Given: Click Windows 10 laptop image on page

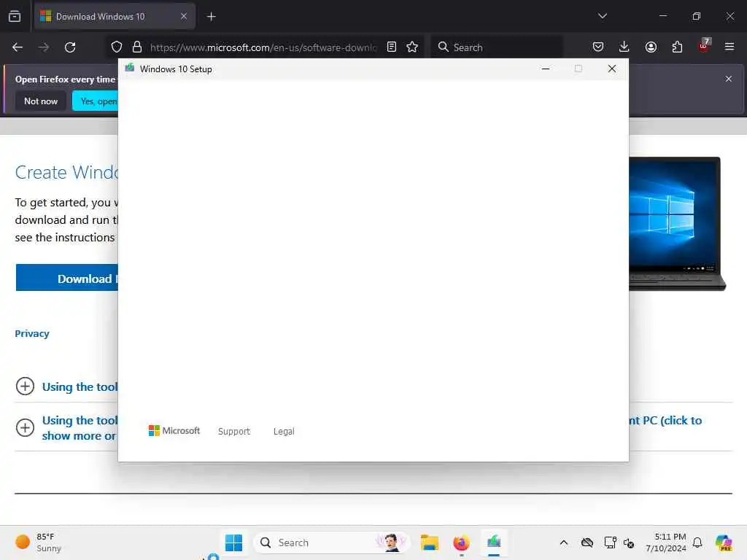Looking at the screenshot, I should coord(677,223).
